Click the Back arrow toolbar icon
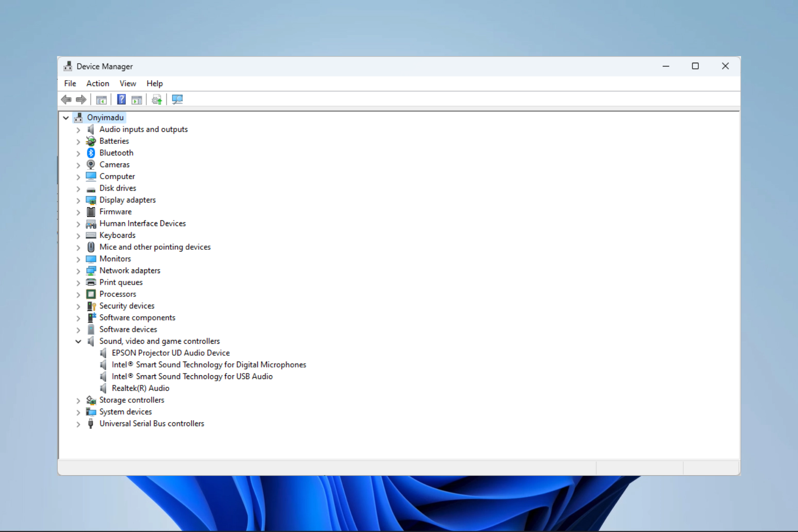The width and height of the screenshot is (798, 532). (x=66, y=100)
